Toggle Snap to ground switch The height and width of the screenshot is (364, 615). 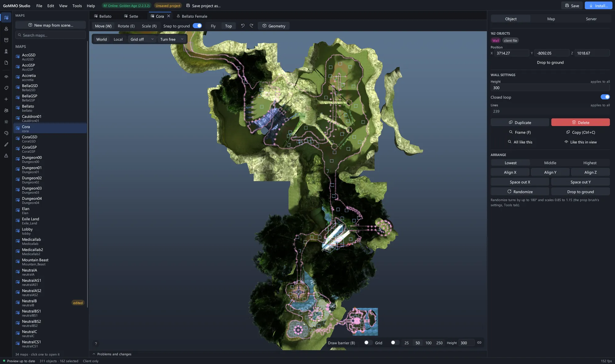click(x=197, y=26)
